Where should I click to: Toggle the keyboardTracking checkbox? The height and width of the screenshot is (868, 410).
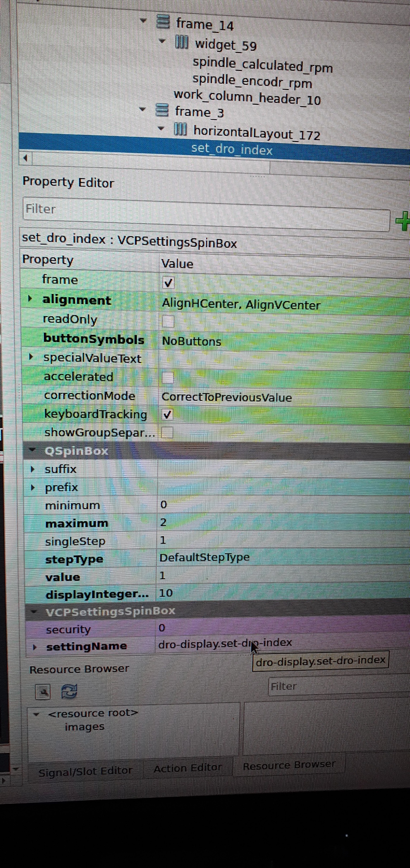(167, 415)
